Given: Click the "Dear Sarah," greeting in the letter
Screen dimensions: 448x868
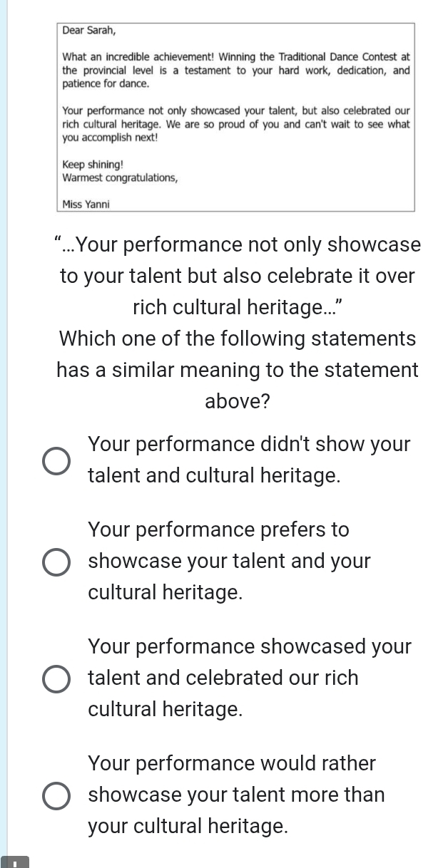Looking at the screenshot, I should 89,31.
